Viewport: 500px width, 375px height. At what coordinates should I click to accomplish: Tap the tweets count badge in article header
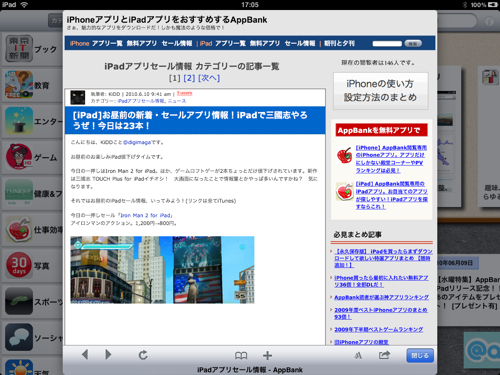185,93
